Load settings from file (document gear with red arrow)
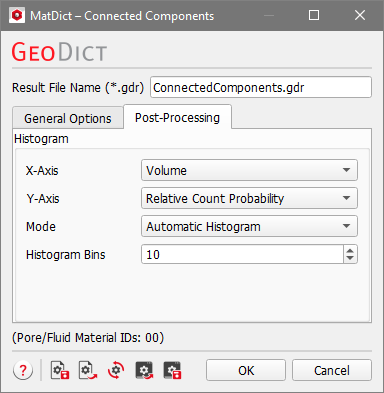384x393 pixels. tap(88, 370)
